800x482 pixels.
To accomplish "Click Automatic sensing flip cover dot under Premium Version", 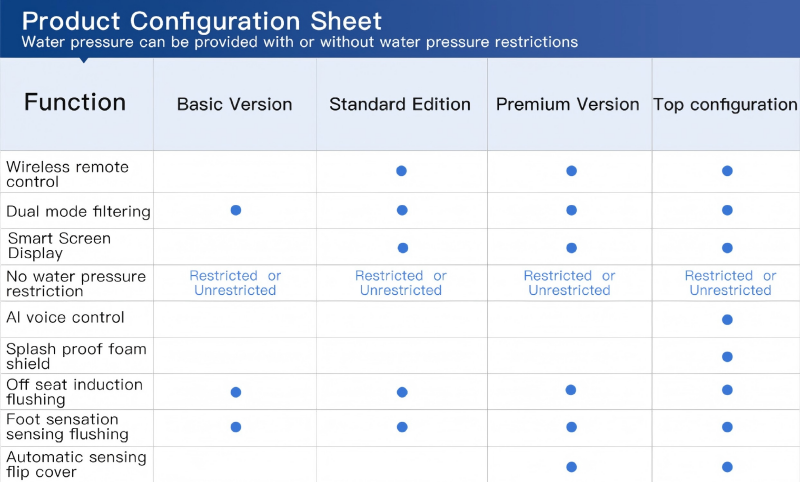I will tap(571, 467).
